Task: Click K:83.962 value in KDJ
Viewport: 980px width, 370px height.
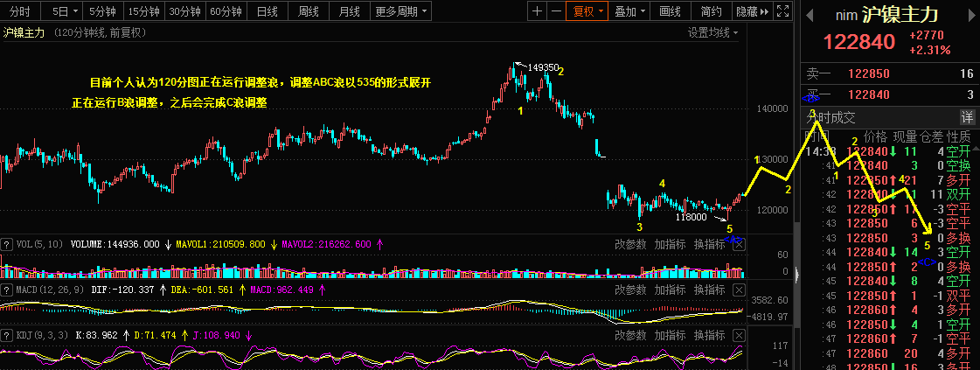Action: (96, 335)
